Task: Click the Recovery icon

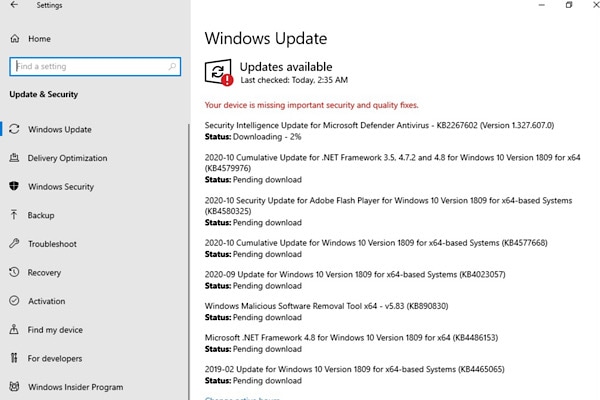Action: 14,272
